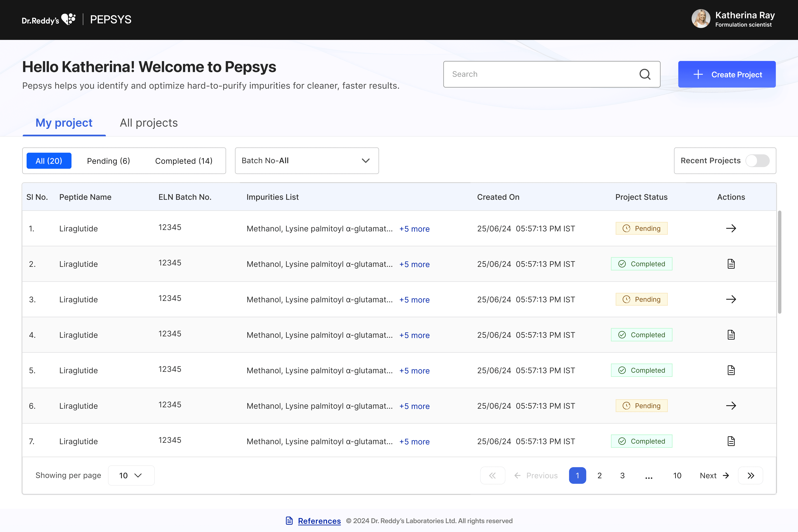Expand the per page count dropdown
This screenshot has width=798, height=532.
[131, 475]
